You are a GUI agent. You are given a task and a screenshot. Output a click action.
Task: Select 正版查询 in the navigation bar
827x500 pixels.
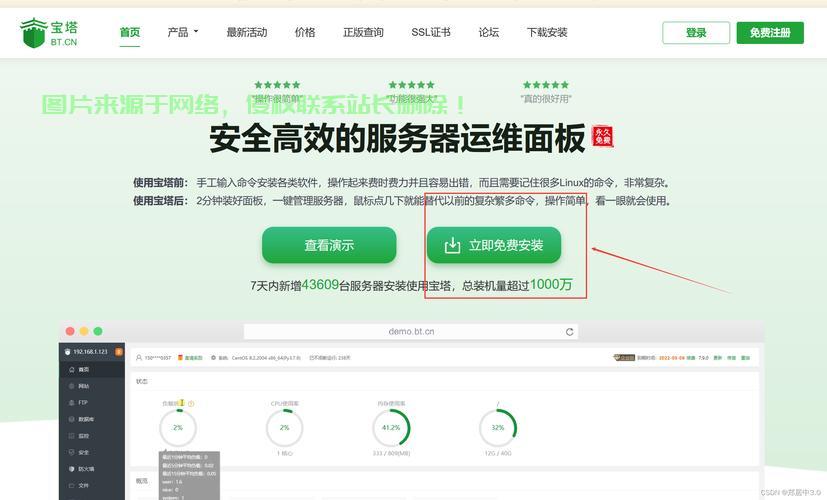(x=363, y=33)
